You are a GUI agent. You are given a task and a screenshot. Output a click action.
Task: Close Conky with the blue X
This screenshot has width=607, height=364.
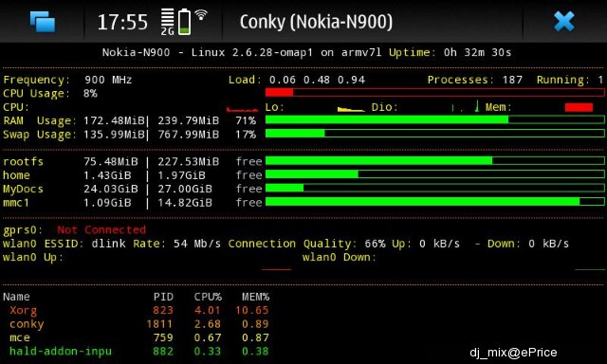click(564, 21)
